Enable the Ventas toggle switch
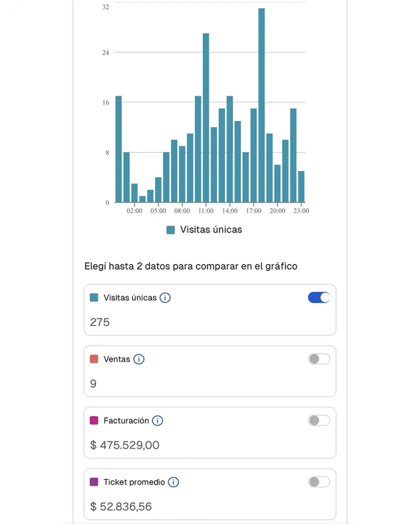 (x=319, y=359)
